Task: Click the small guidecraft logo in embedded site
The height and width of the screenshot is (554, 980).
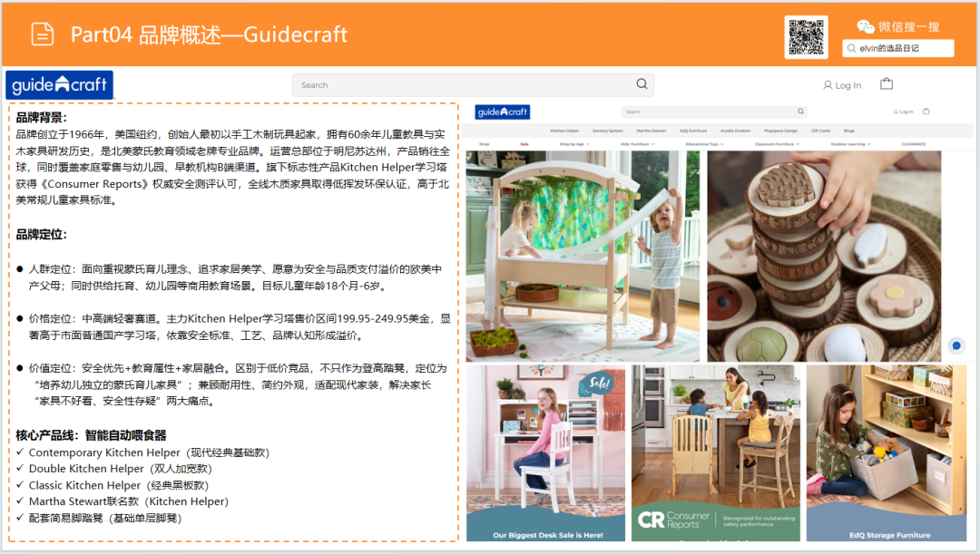Action: pyautogui.click(x=503, y=112)
